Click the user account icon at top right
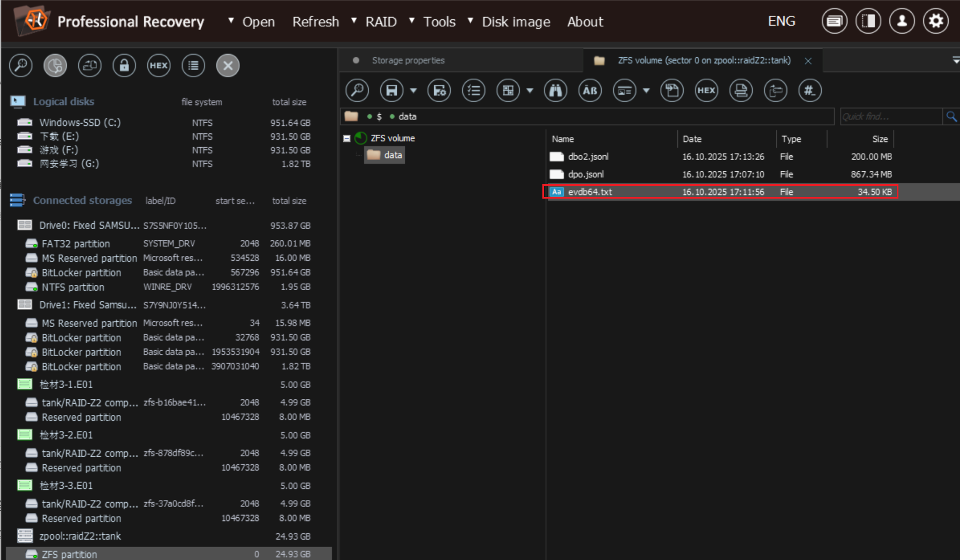960x560 pixels. point(902,21)
